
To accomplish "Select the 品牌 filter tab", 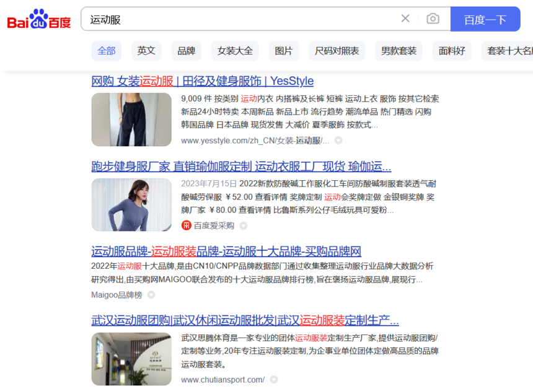I will coord(187,51).
